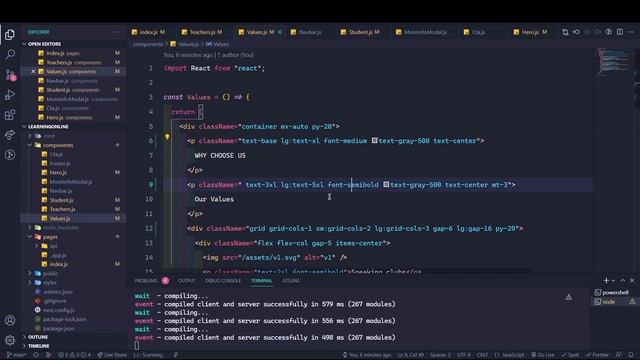
Task: Click the Spaces: 2 indentation setting
Action: click(440, 355)
